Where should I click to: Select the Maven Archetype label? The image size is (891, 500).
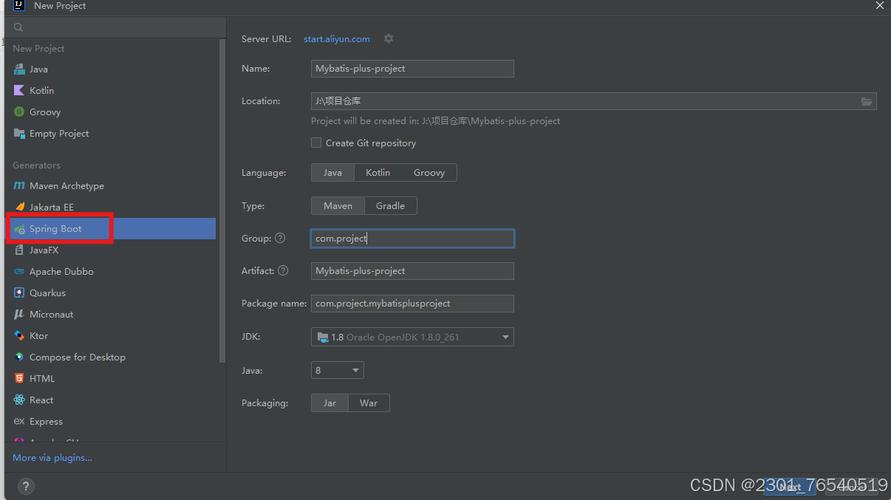point(66,186)
